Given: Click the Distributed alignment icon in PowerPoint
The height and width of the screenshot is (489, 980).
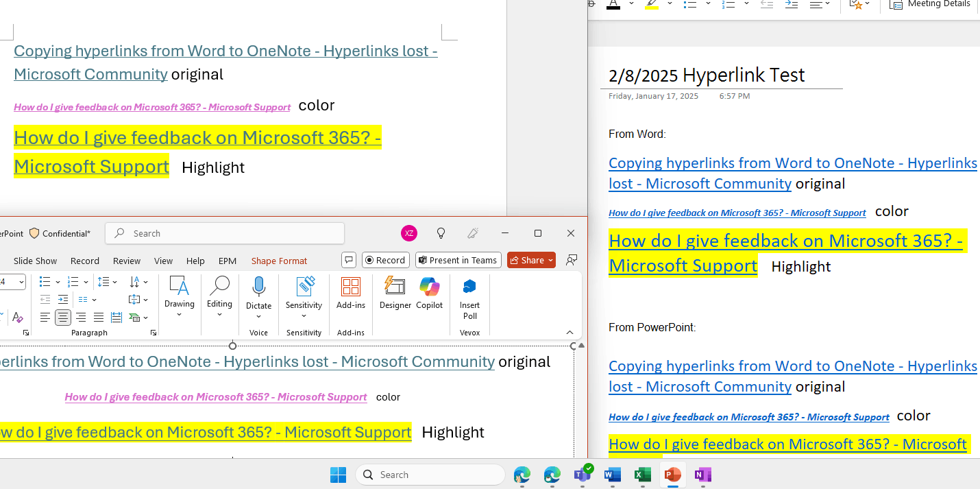Looking at the screenshot, I should (117, 318).
